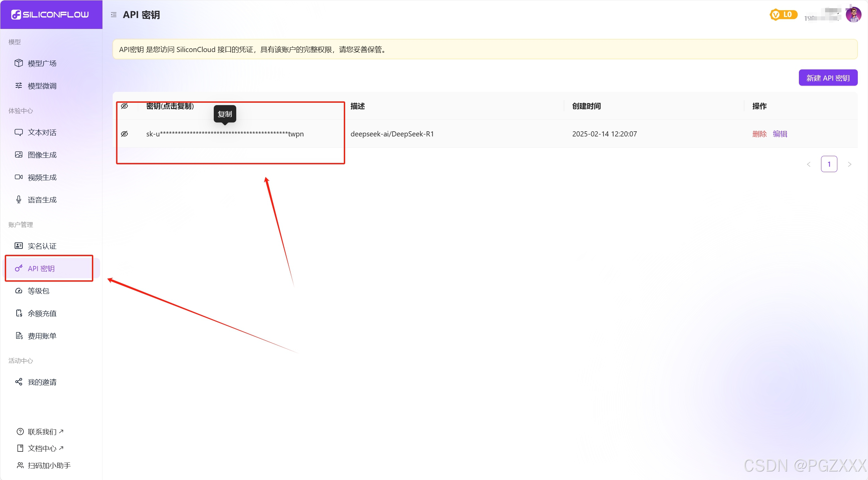Go to the previous page with the pagination arrow

[x=809, y=164]
